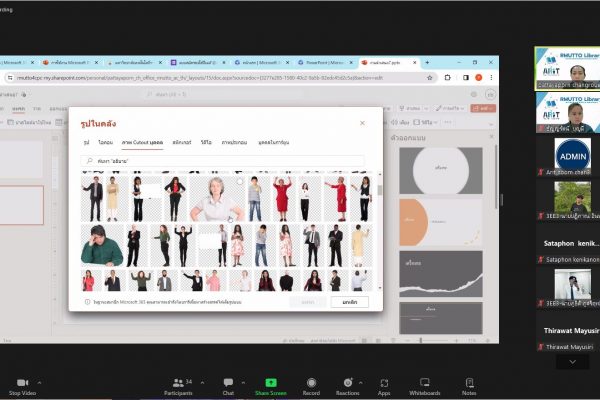Choose the gray circle Designer layout
This screenshot has height=400, width=600.
click(x=441, y=171)
